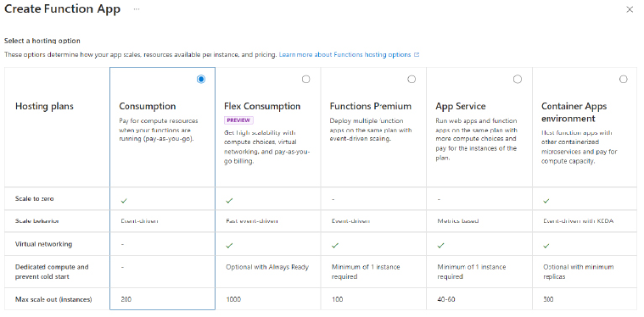Image resolution: width=644 pixels, height=317 pixels.
Task: Close the Create Function App pane
Action: 630,9
